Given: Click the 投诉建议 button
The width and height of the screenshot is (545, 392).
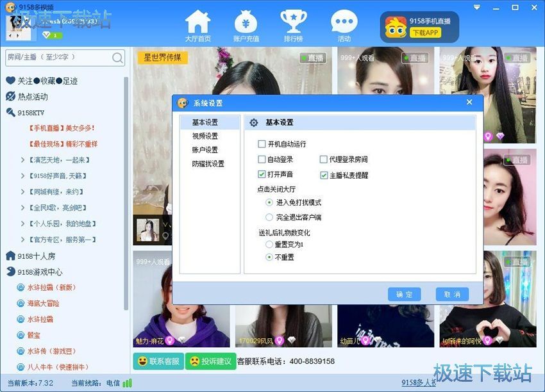Looking at the screenshot, I should (211, 361).
